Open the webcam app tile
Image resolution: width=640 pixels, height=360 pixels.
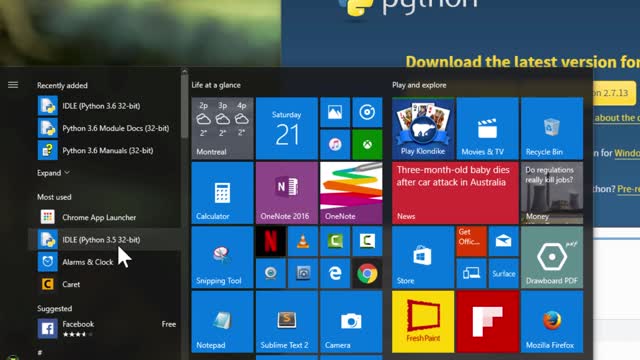(x=271, y=273)
